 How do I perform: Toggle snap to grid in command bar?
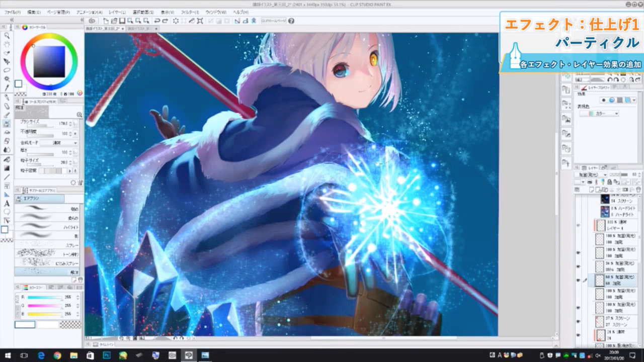pyautogui.click(x=254, y=21)
